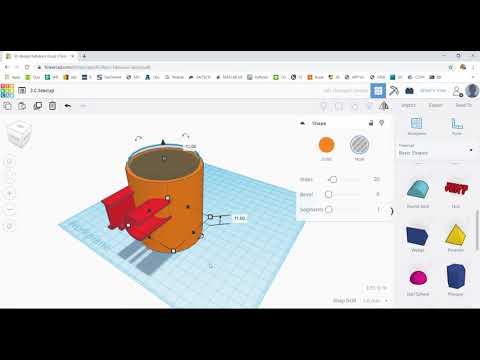Select the yellow Pyramid shape

pos(456,234)
